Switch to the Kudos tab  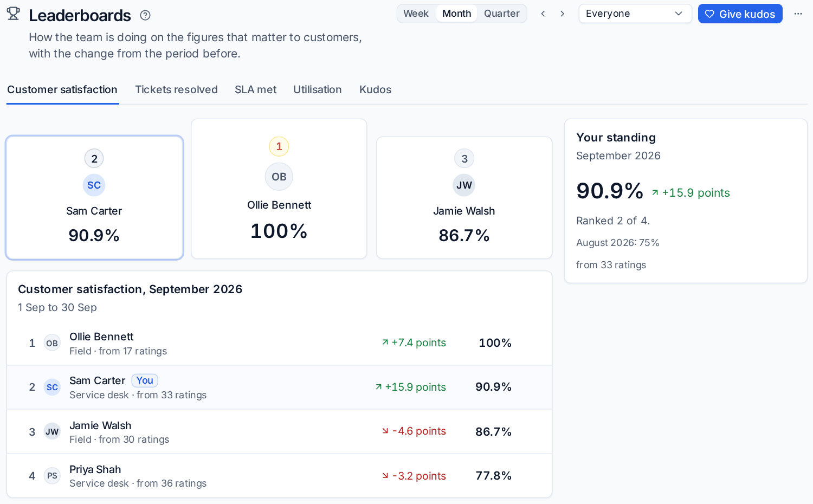pyautogui.click(x=375, y=89)
